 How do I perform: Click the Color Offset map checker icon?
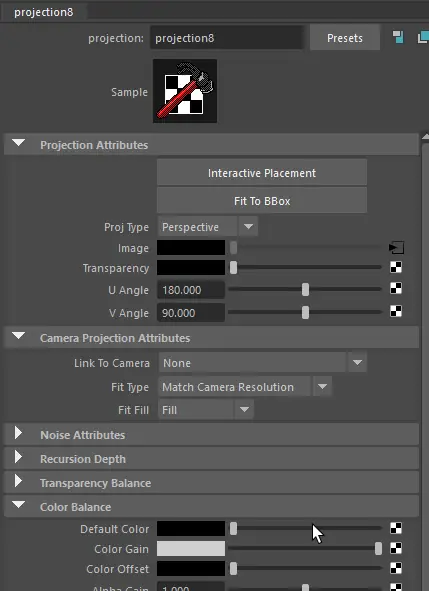tap(396, 568)
